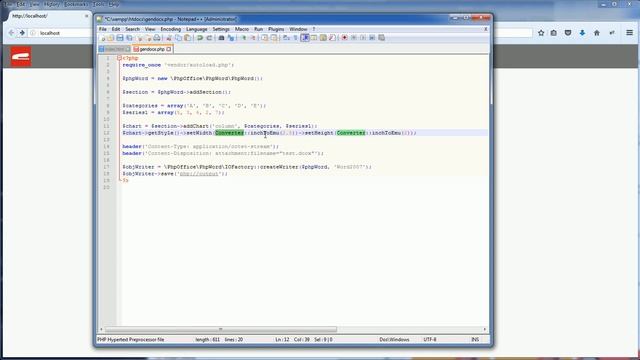Toggle the highlighted Indent Guide icon

click(x=305, y=38)
